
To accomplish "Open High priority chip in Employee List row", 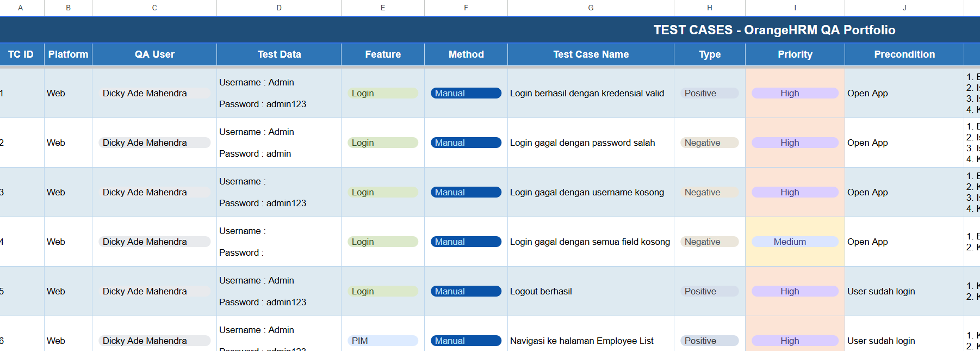I will click(x=795, y=341).
